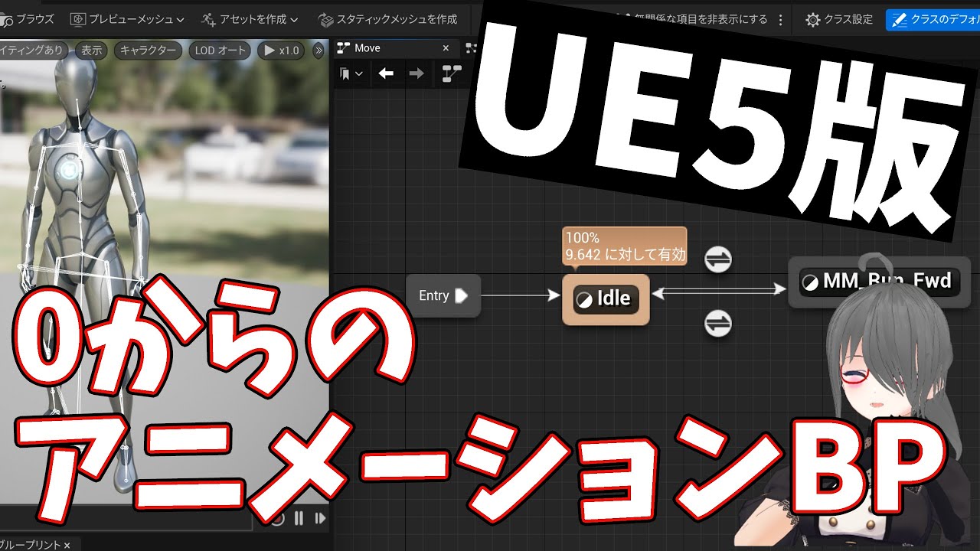The image size is (980, 551).
Task: Select the MM_Run_Fwd state node
Action: [879, 282]
